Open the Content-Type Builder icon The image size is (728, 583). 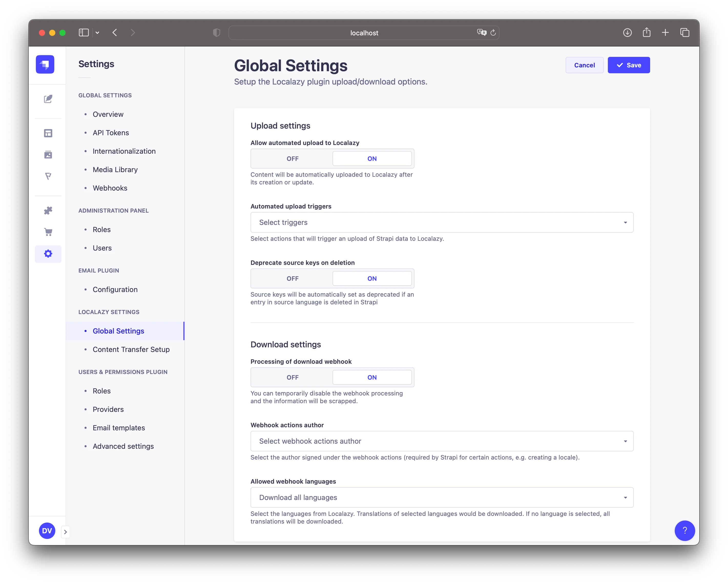pos(48,133)
